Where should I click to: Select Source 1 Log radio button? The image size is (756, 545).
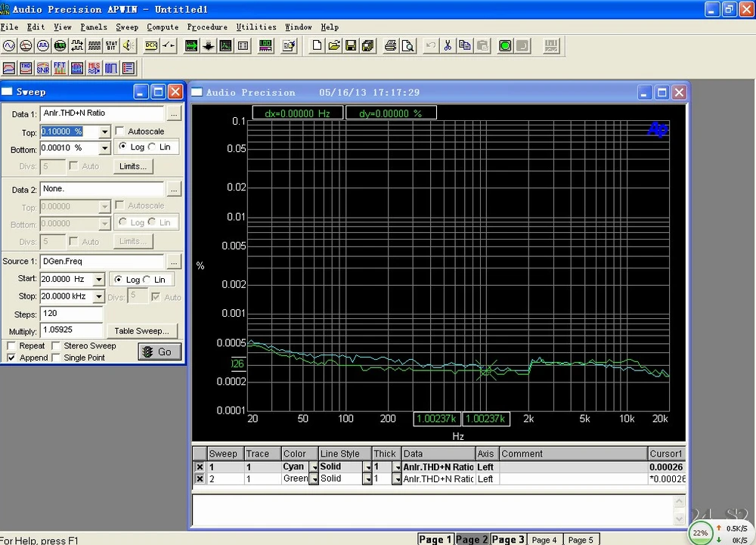click(118, 280)
